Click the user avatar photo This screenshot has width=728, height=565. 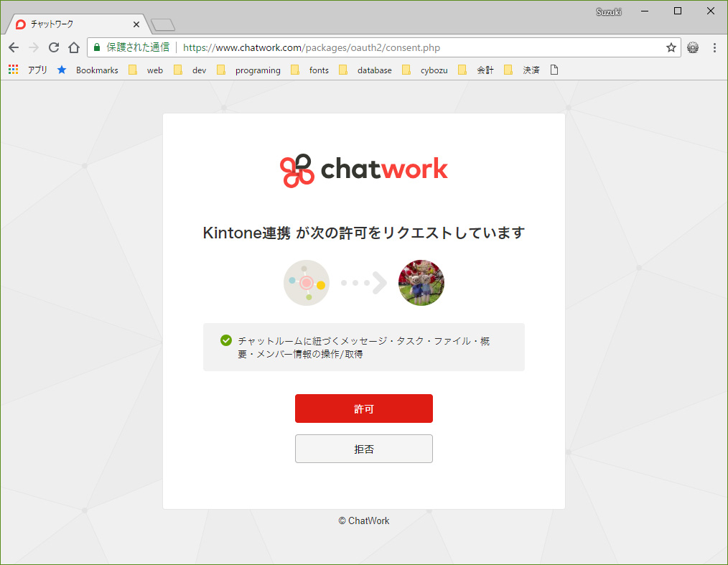421,283
